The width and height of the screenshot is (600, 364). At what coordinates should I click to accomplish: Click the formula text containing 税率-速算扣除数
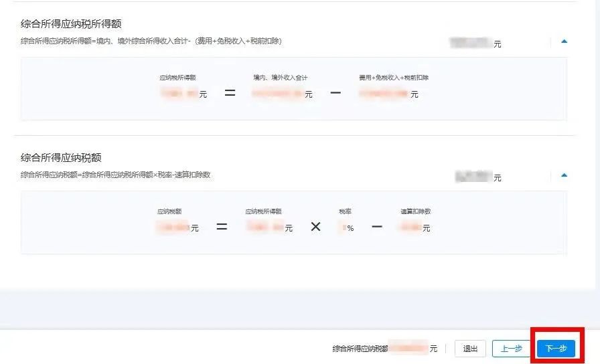(x=116, y=175)
